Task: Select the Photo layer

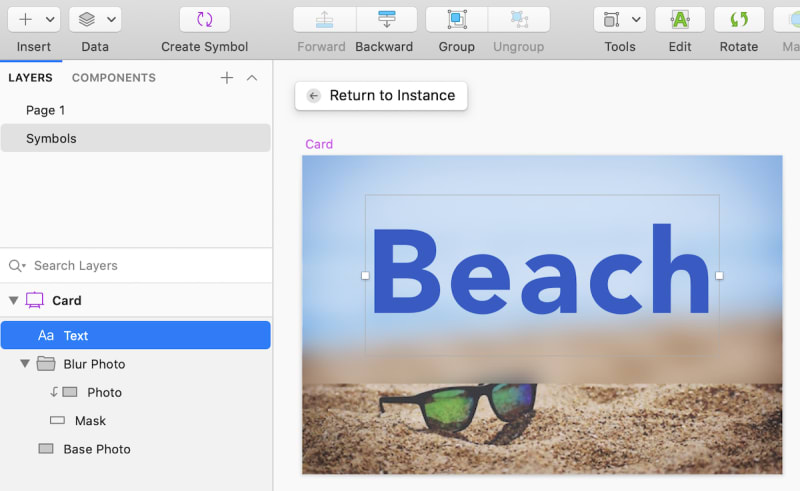Action: point(136,392)
